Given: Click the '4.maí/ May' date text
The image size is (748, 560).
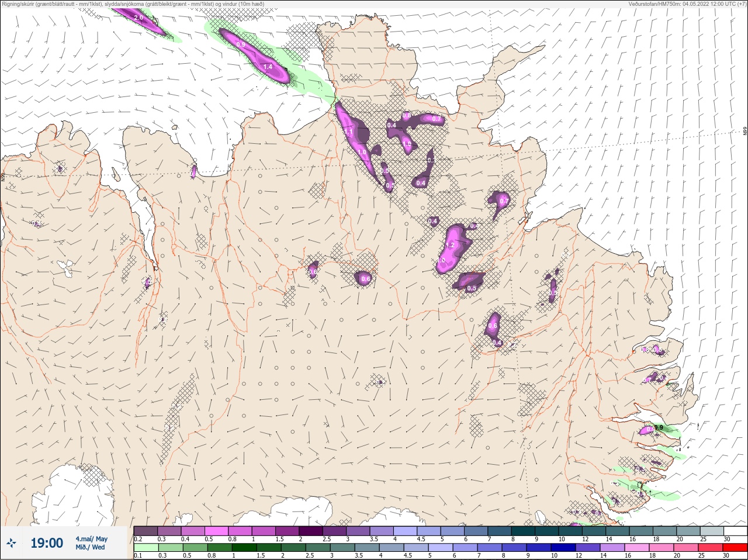Looking at the screenshot, I should click(x=91, y=539).
